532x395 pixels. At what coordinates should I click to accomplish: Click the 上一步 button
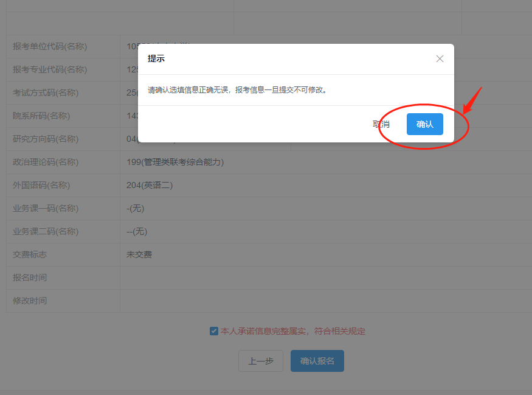260,360
